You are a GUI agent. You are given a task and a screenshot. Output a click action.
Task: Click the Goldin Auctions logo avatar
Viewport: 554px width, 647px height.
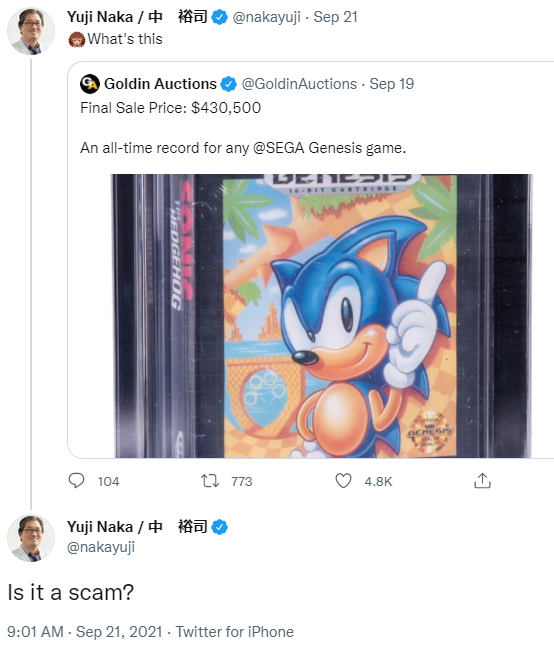[x=90, y=84]
